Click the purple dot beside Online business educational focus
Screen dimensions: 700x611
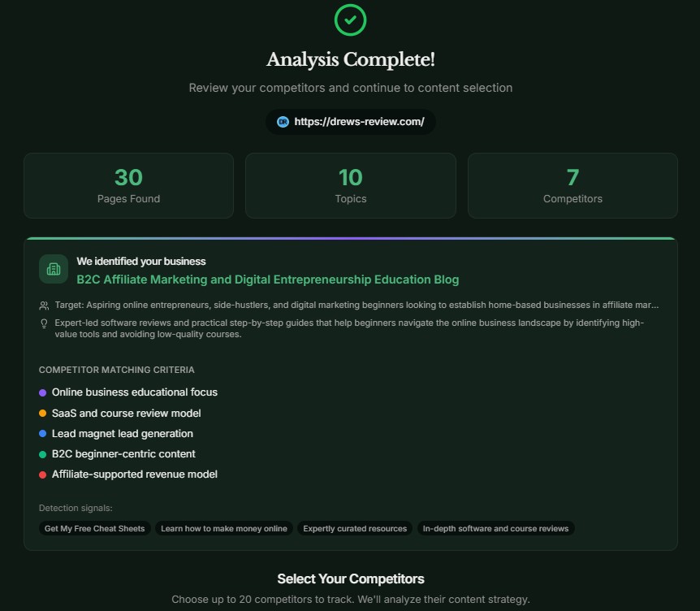pos(43,392)
